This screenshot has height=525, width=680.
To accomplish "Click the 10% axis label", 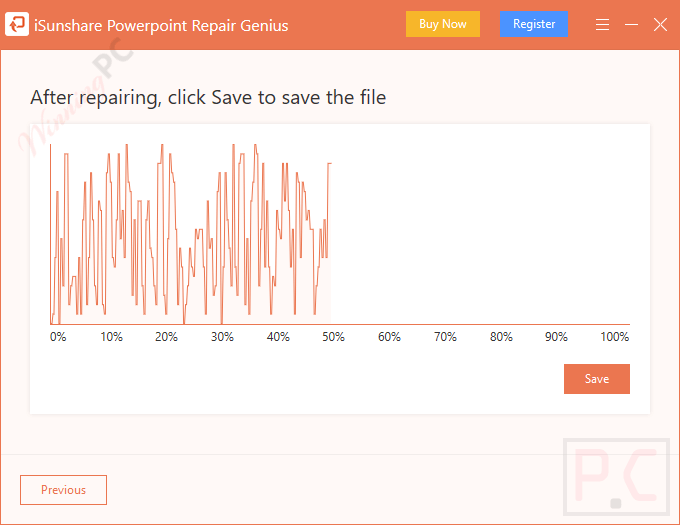I will pyautogui.click(x=111, y=337).
